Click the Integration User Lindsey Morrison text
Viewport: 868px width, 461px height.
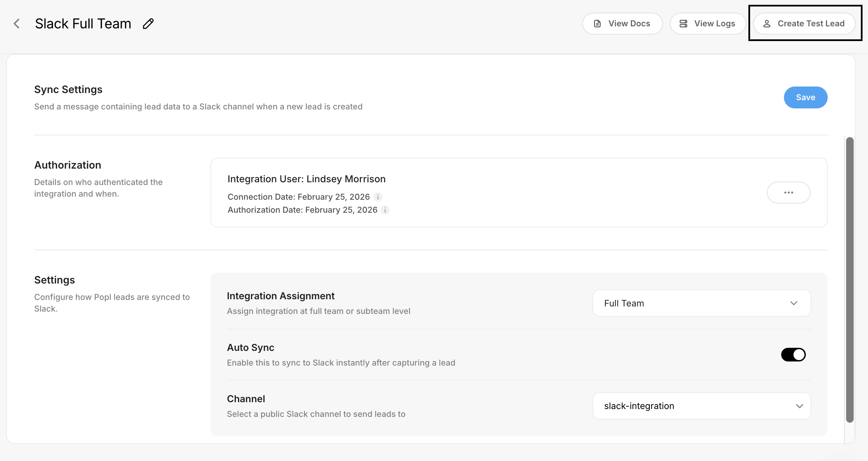coord(307,179)
